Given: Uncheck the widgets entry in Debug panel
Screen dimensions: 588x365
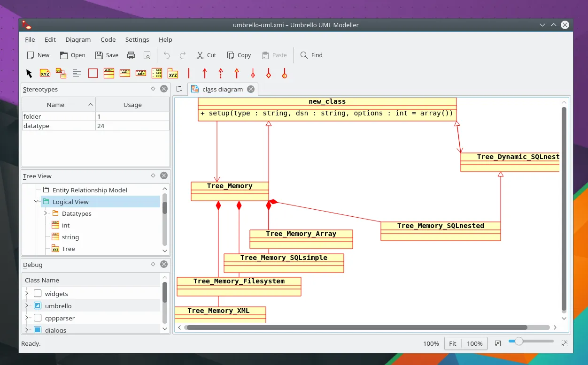Looking at the screenshot, I should click(37, 293).
